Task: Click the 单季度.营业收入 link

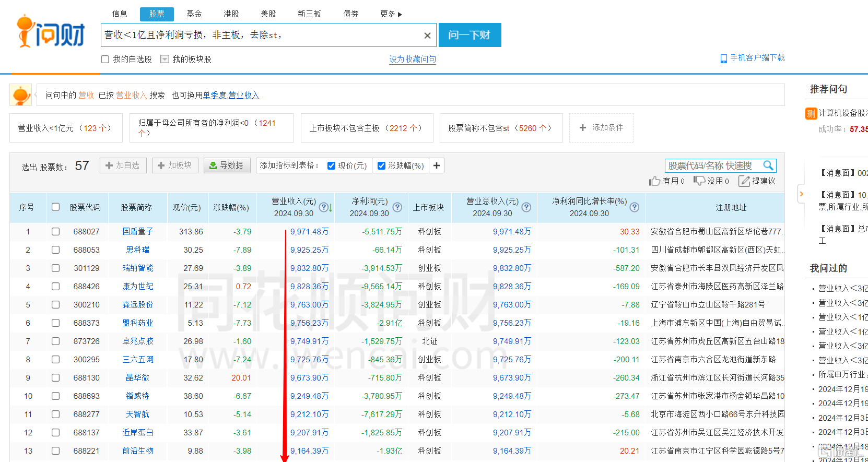Action: (x=231, y=95)
